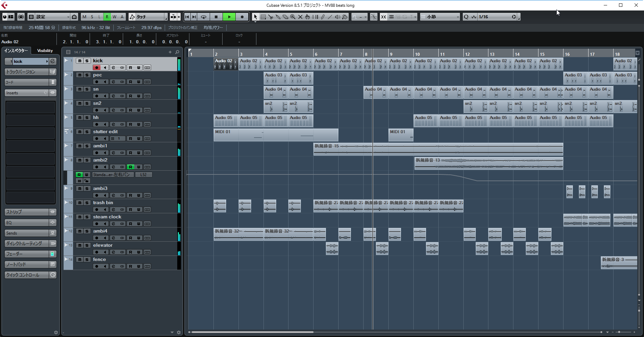Image resolution: width=644 pixels, height=337 pixels.
Task: Open inspector settings gear icon
Action: pos(56,333)
